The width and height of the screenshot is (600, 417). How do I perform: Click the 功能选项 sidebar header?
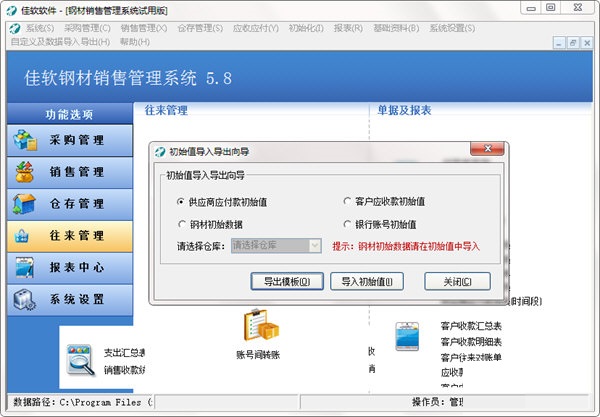pyautogui.click(x=70, y=114)
